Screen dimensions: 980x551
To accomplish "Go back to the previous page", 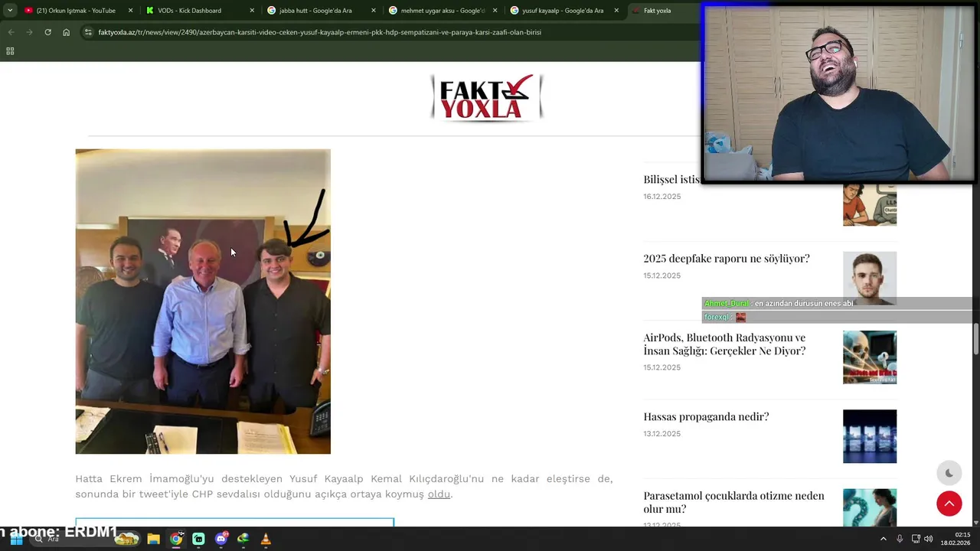I will [11, 32].
